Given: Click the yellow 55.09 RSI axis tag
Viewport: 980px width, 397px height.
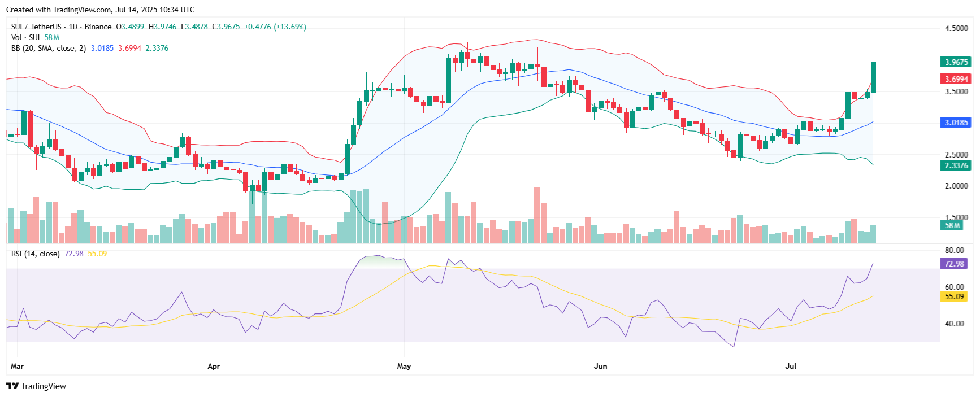Looking at the screenshot, I should (954, 296).
